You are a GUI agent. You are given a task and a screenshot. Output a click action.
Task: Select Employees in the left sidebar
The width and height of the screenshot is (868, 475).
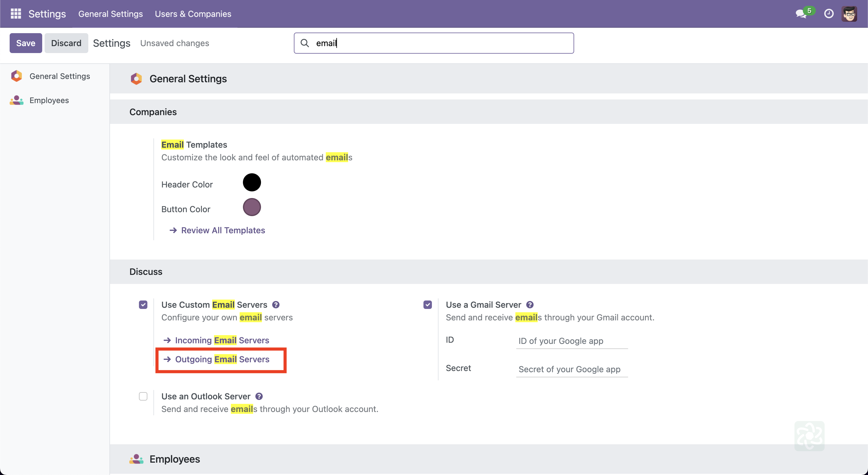click(x=49, y=100)
